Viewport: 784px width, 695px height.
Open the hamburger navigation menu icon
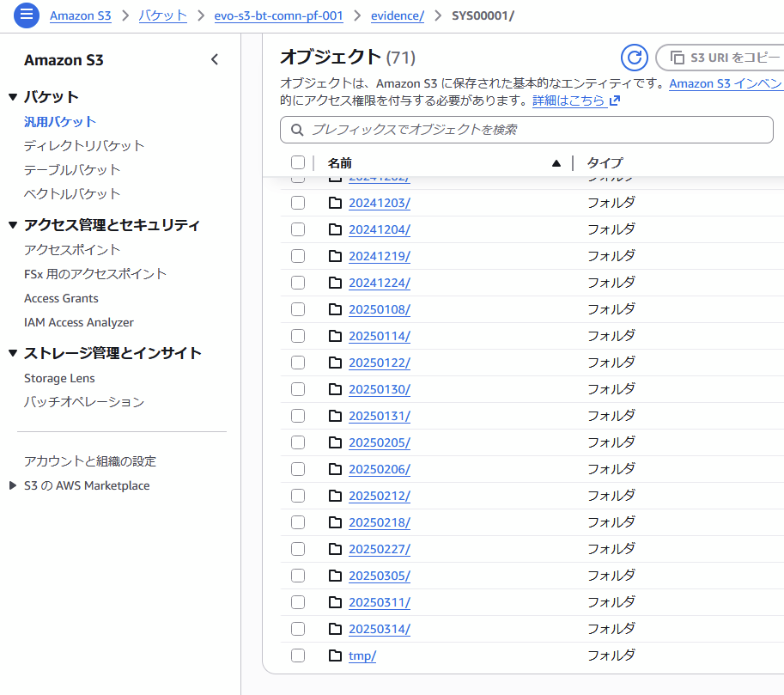coord(27,15)
